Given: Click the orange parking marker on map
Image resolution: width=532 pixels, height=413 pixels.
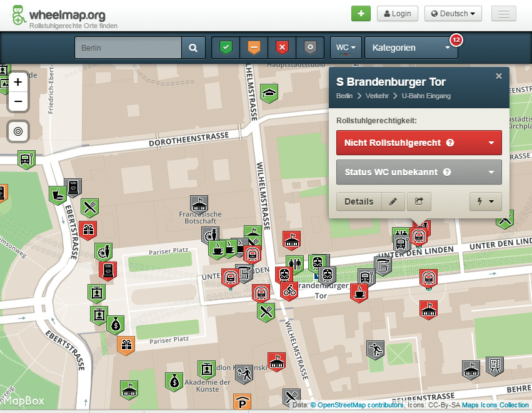Looking at the screenshot, I should pos(242,402).
